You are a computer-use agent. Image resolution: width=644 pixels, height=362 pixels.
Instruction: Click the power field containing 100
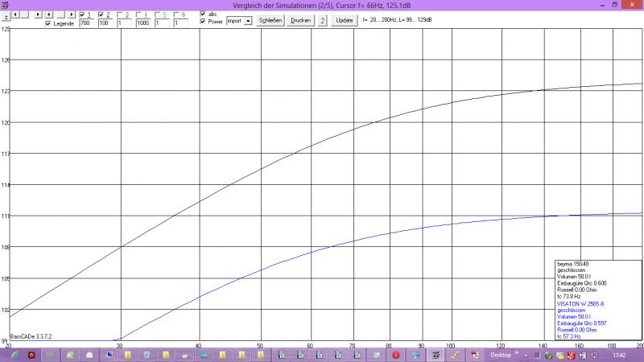click(x=105, y=23)
